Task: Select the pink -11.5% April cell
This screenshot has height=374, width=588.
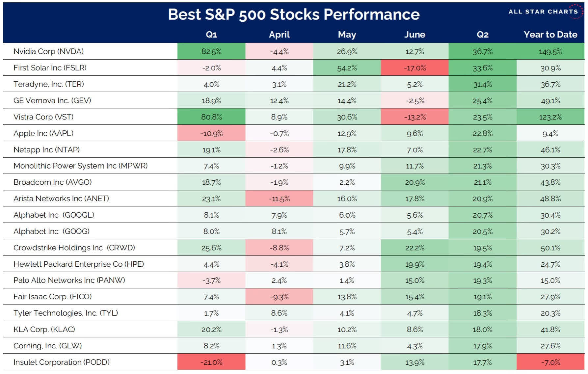Action: [x=279, y=199]
